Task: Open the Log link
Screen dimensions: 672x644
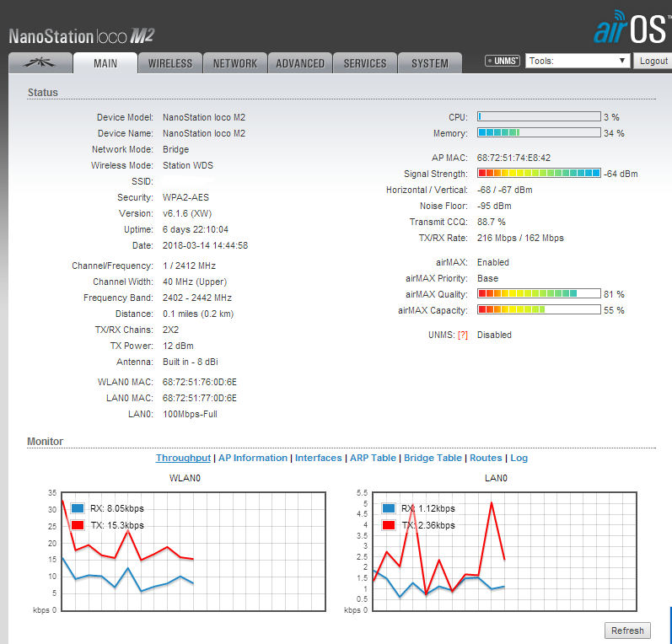Action: click(519, 458)
